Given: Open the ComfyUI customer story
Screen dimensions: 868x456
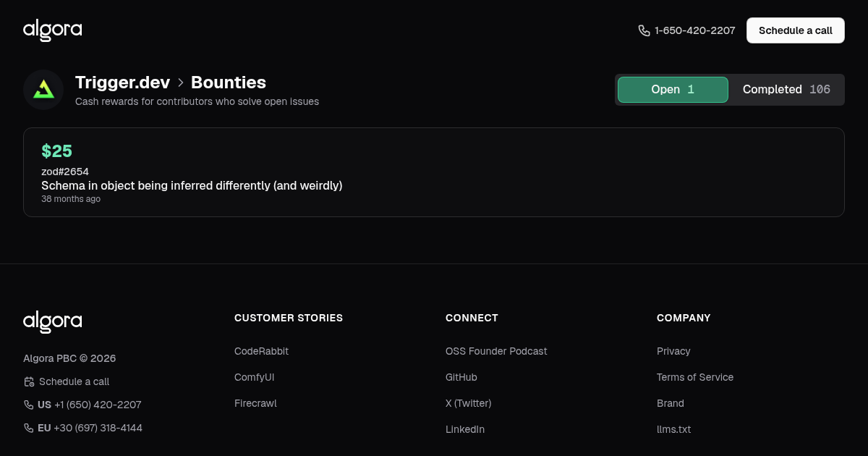Looking at the screenshot, I should click(254, 377).
